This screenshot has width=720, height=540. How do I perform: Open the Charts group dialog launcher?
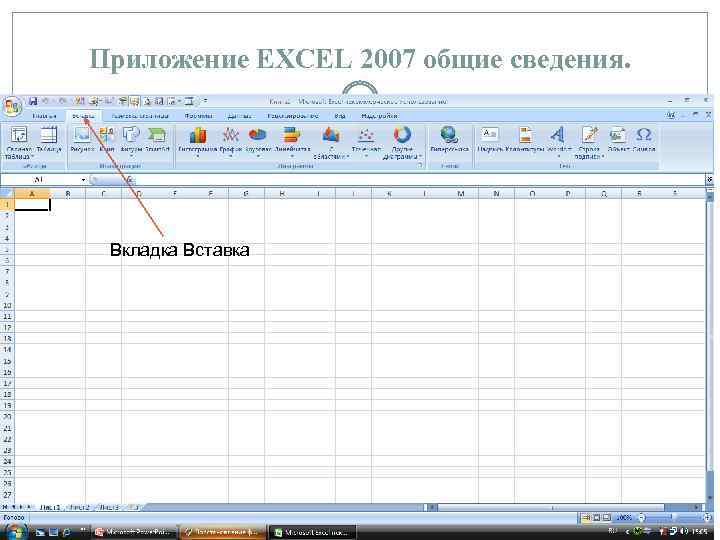click(419, 166)
